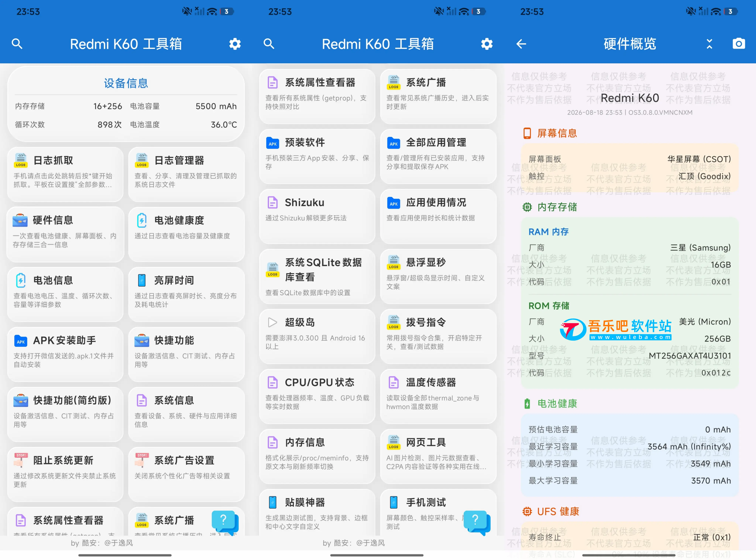Select the 256GB ROM size value

click(x=717, y=339)
